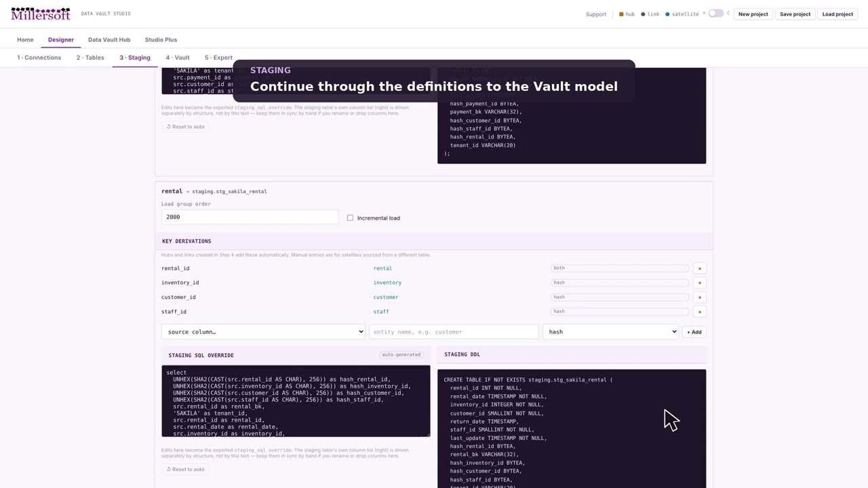Click the teal satellite legend dot
This screenshot has width=868, height=488.
point(667,14)
